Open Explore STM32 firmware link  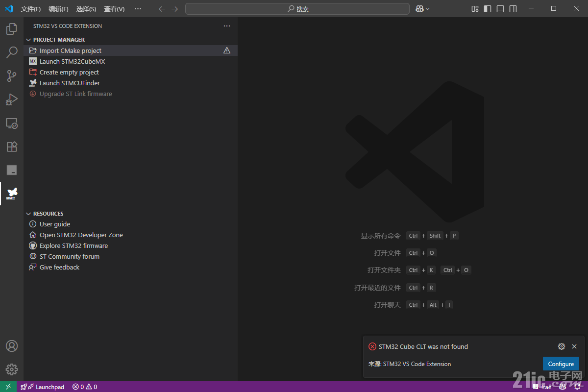pyautogui.click(x=130, y=245)
